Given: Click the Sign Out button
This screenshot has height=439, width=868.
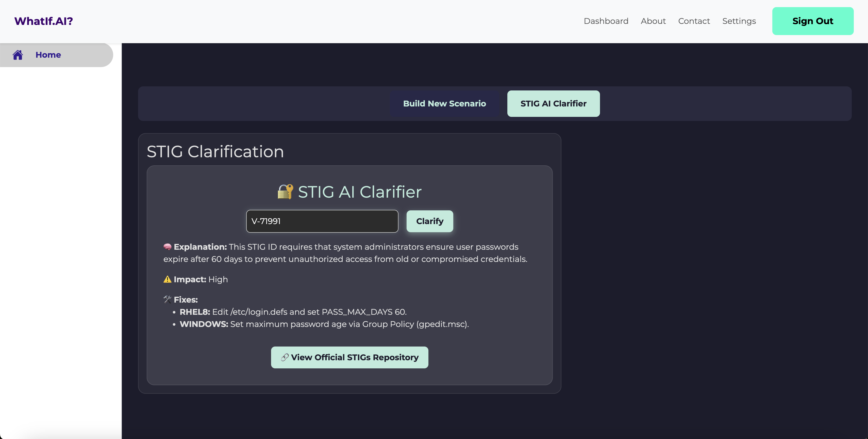Looking at the screenshot, I should click(x=812, y=21).
